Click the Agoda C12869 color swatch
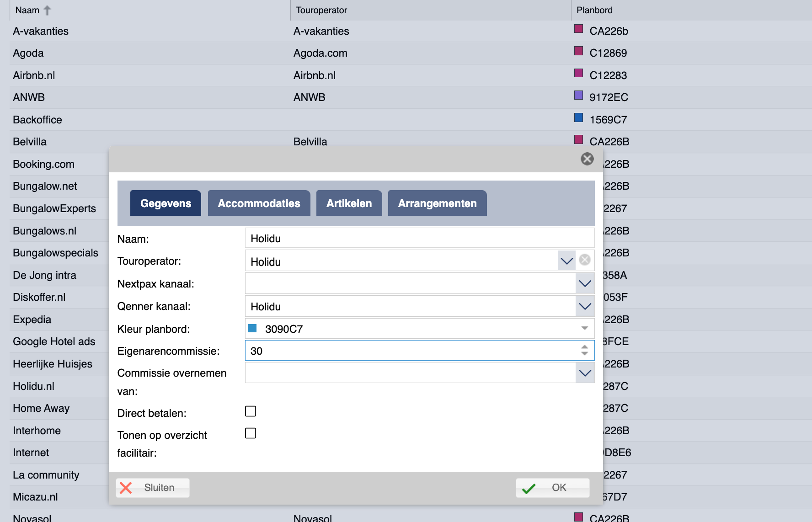Viewport: 812px width, 522px height. pyautogui.click(x=578, y=51)
